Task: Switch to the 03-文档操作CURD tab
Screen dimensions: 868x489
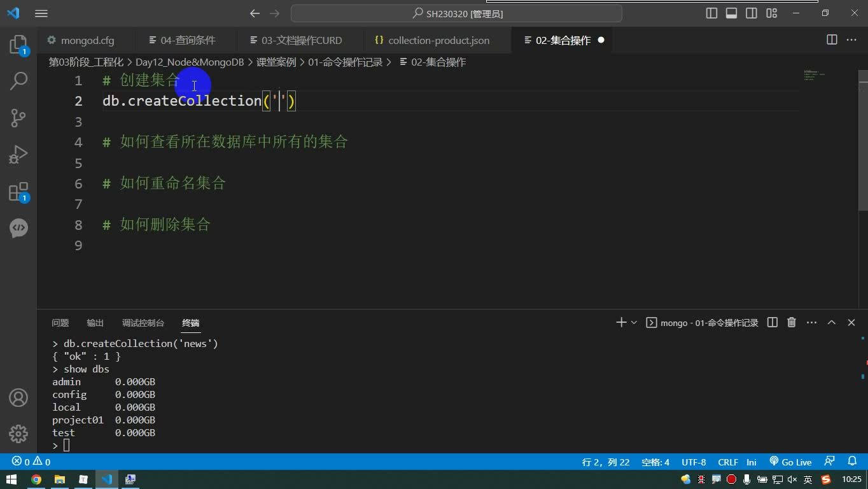Action: tap(296, 40)
